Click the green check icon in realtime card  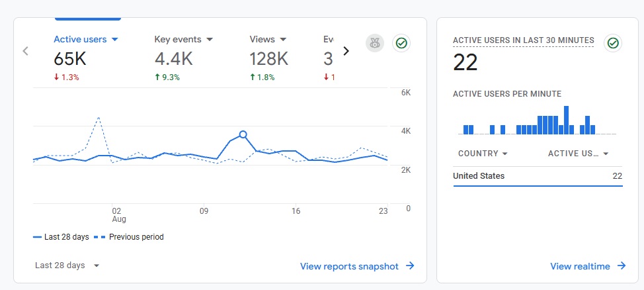(613, 43)
